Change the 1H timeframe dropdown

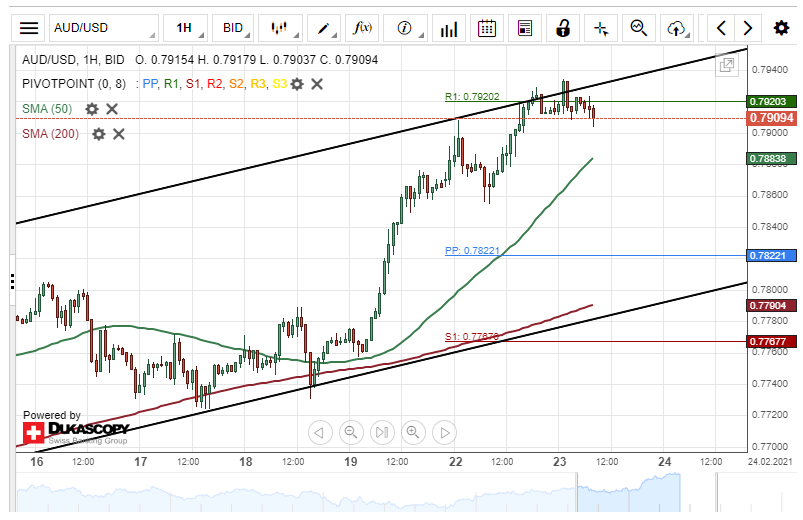(x=185, y=28)
